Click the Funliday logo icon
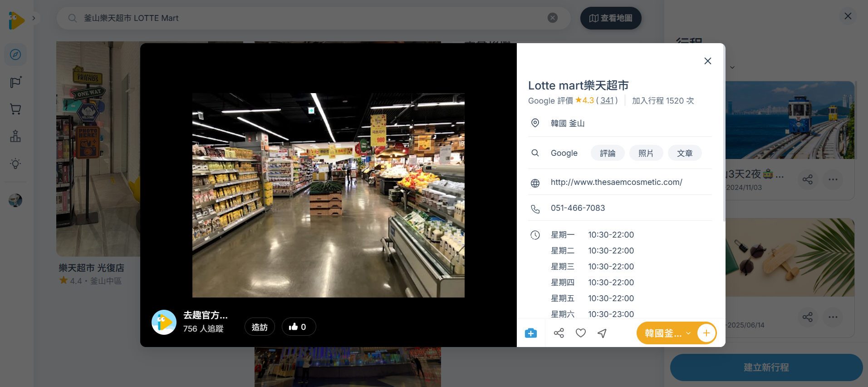Image resolution: width=868 pixels, height=387 pixels. click(16, 20)
